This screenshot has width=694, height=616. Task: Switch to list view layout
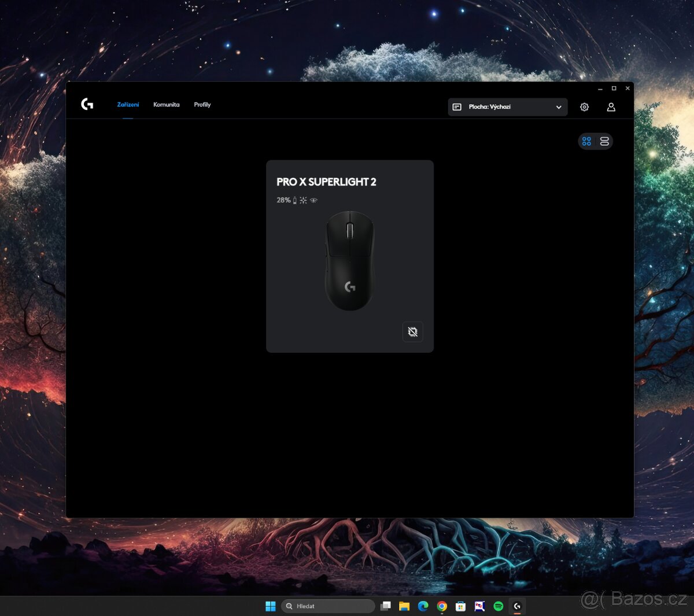(604, 141)
